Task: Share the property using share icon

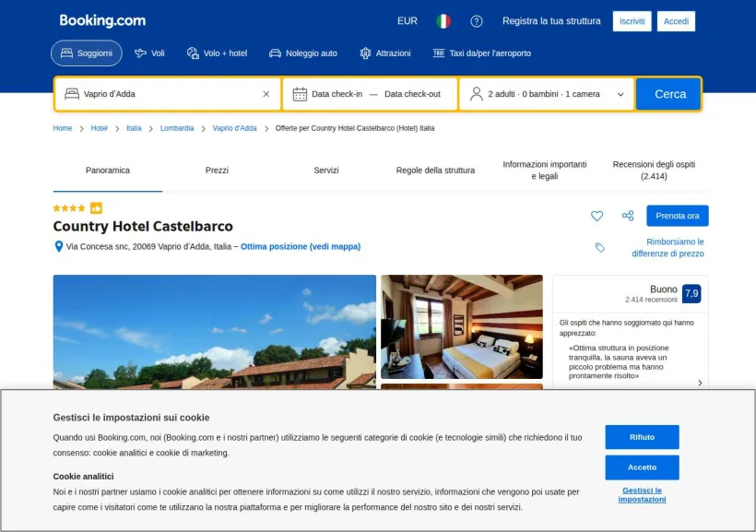Action: [x=628, y=216]
